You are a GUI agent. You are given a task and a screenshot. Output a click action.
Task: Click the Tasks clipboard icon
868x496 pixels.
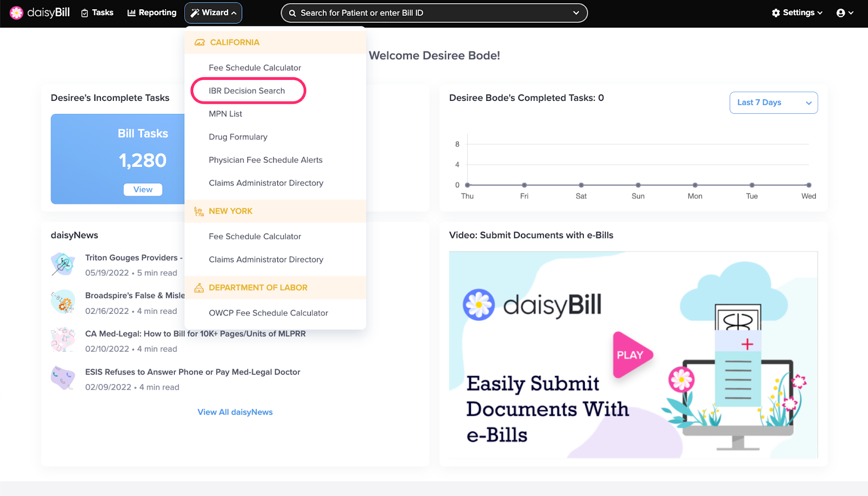pos(85,13)
